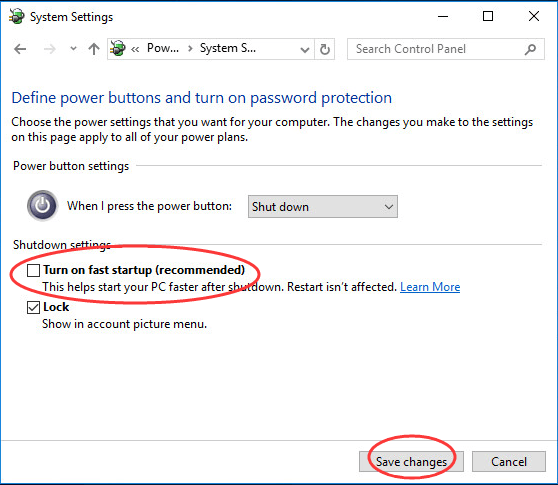Viewport: 558px width, 485px height.
Task: Expand the address bar history dropdown
Action: (305, 49)
